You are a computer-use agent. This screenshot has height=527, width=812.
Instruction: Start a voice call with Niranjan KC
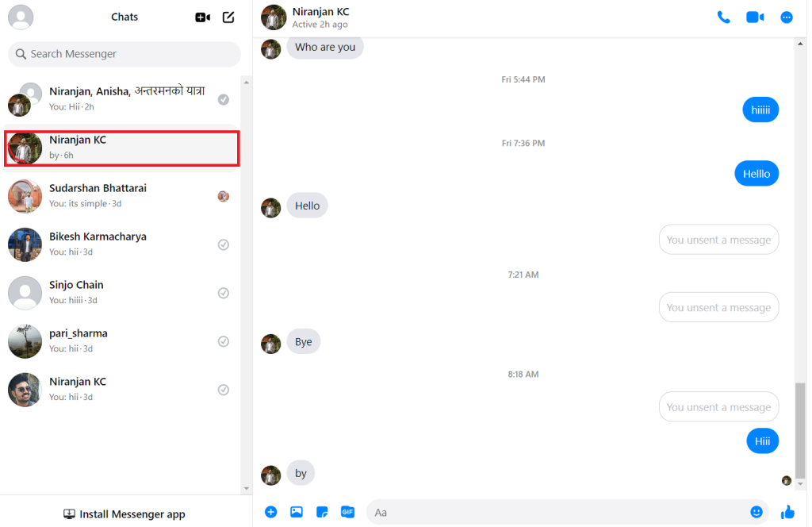tap(723, 17)
